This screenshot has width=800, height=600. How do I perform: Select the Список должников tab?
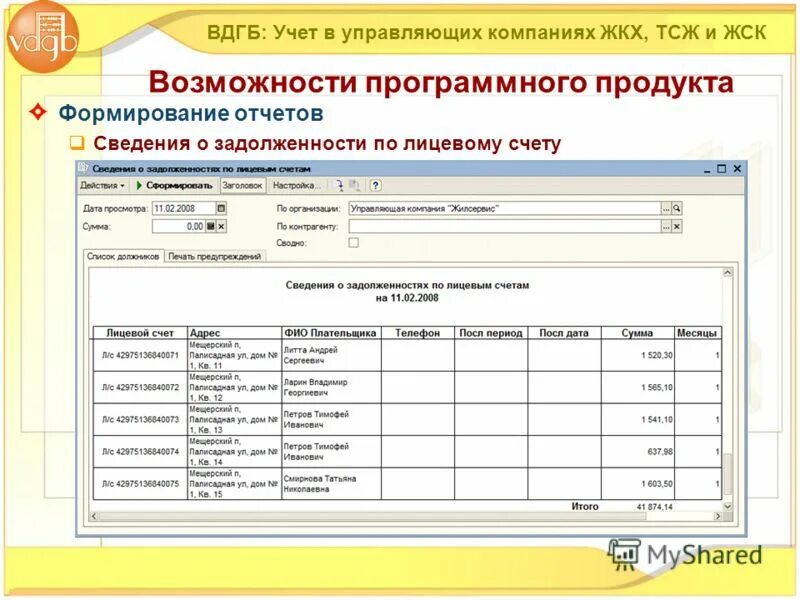pos(121,256)
